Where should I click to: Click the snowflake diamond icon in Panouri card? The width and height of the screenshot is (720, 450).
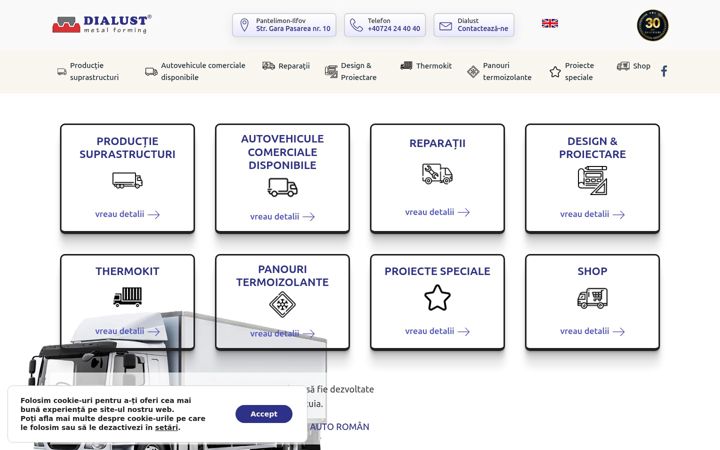click(282, 304)
